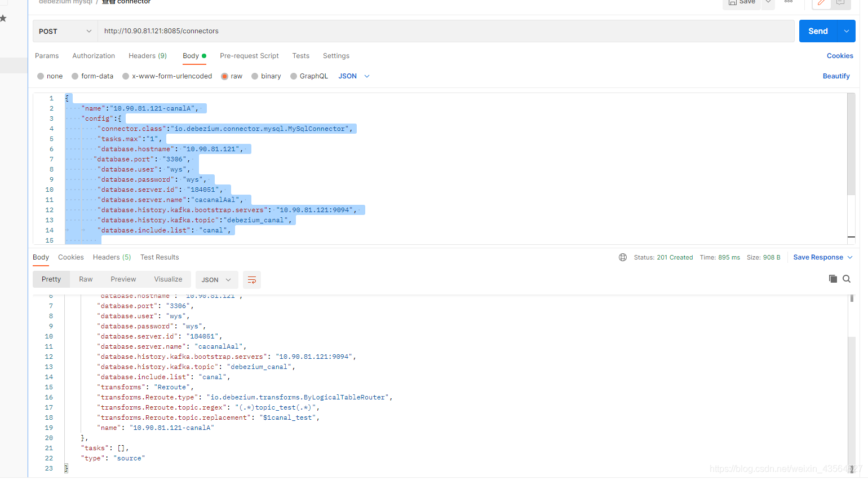Switch response view to Pretty
Screen dimensions: 868x479
coord(51,279)
